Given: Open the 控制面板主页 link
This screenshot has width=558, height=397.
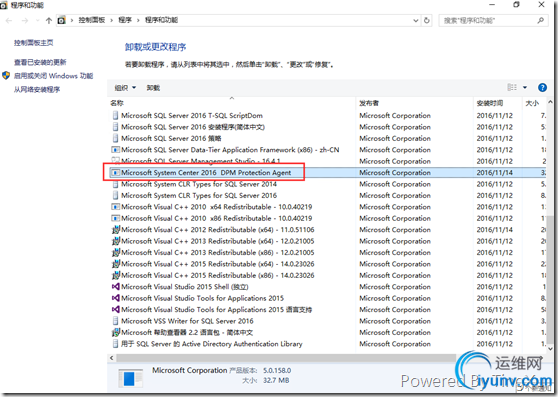Looking at the screenshot, I should pos(33,43).
